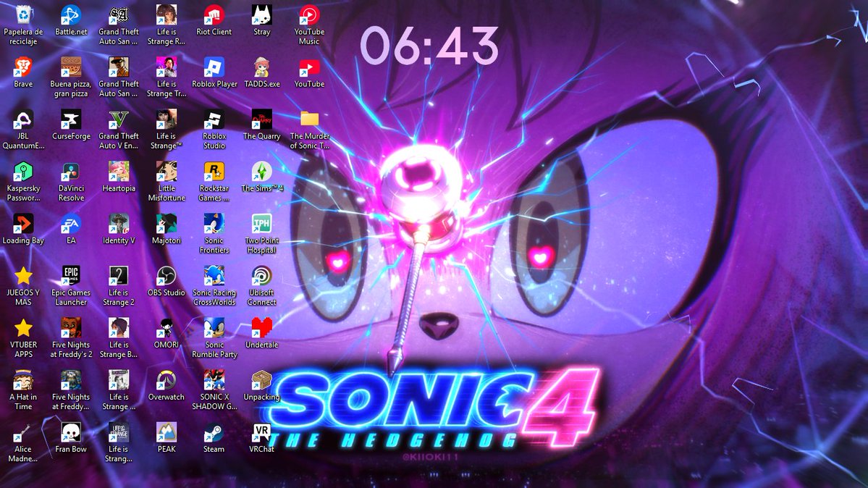
Task: Launch CurseForge from the desktop
Action: tap(71, 119)
